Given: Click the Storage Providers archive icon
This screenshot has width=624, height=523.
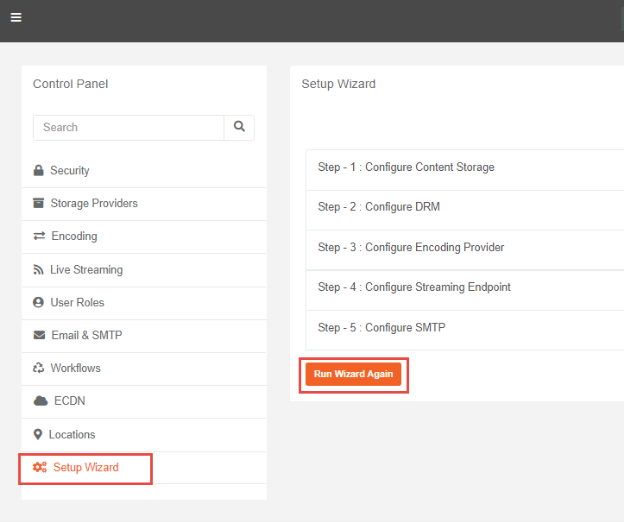Looking at the screenshot, I should click(x=39, y=204).
